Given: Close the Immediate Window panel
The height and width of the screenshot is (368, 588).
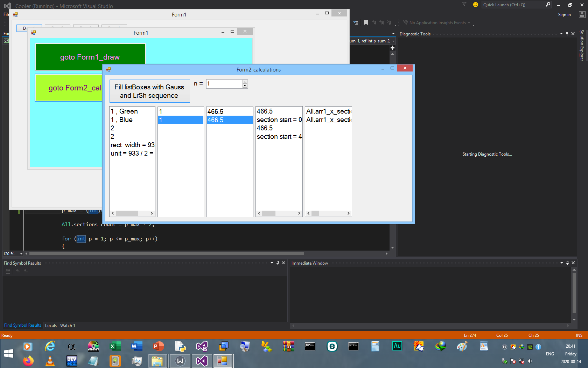Looking at the screenshot, I should pos(573,263).
